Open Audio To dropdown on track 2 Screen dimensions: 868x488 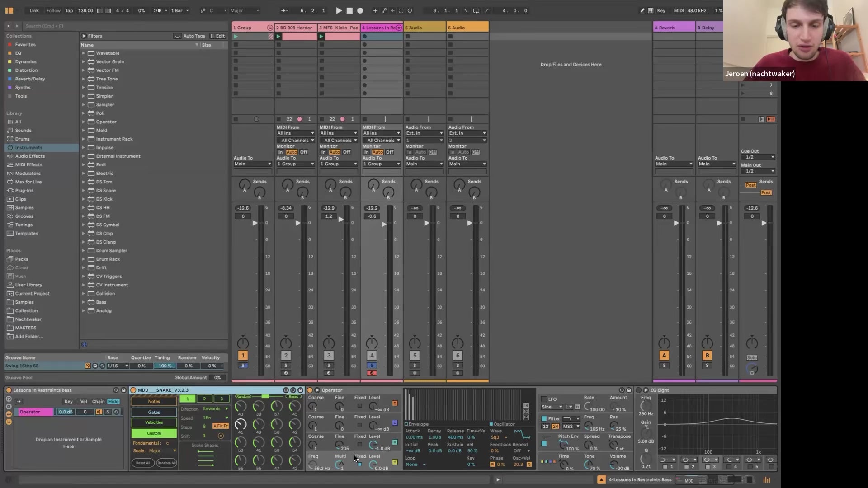click(x=296, y=164)
